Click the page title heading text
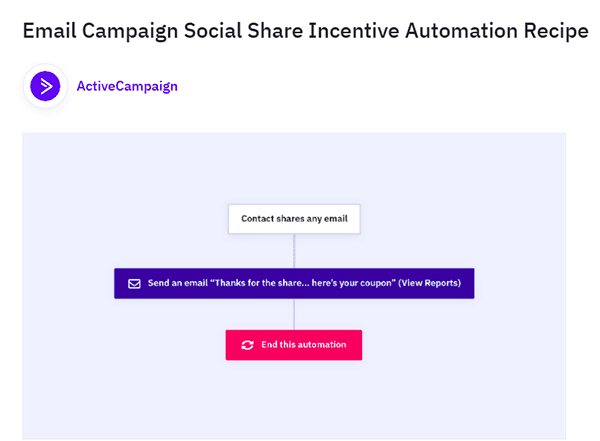The image size is (600, 441). [x=305, y=31]
